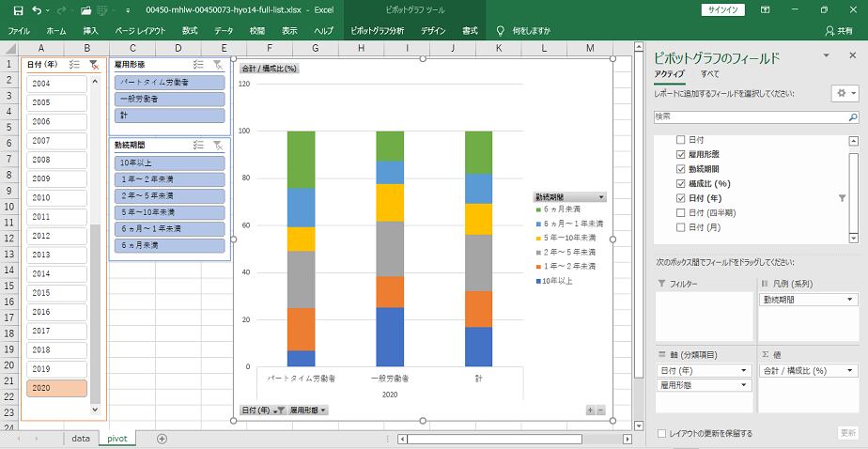The height and width of the screenshot is (449, 868).
Task: Open the ピボットグラフ分析 ribbon tab
Action: tap(377, 30)
